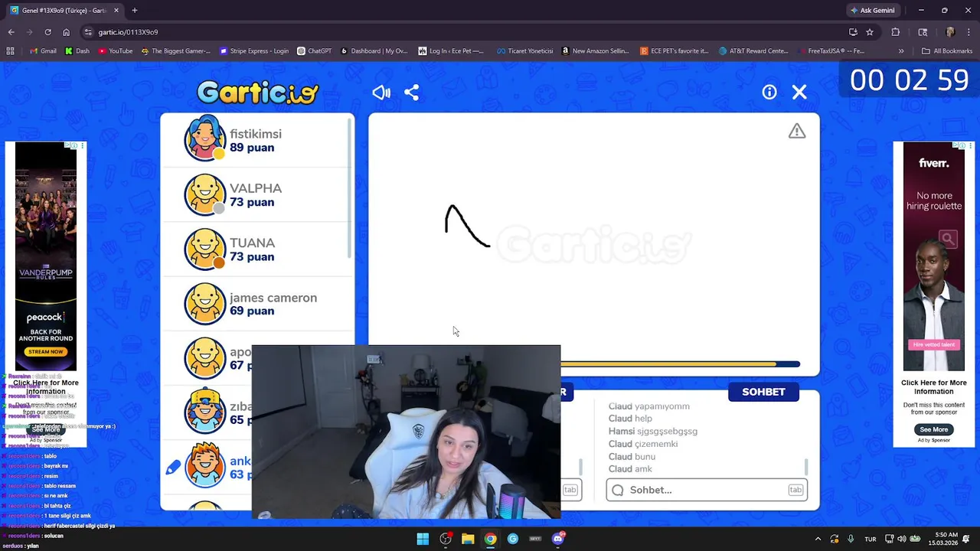Screen dimensions: 980x551
Task: Switch the TUR keyboard language
Action: (x=871, y=539)
